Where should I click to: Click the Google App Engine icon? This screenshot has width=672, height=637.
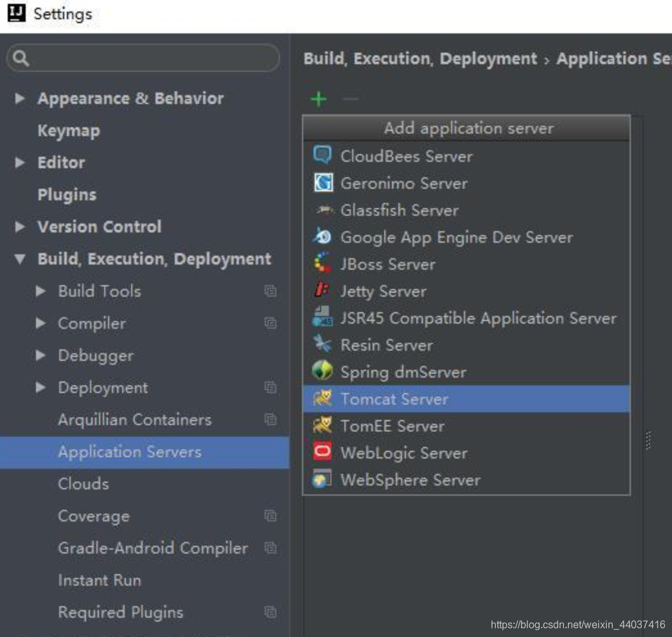[323, 236]
